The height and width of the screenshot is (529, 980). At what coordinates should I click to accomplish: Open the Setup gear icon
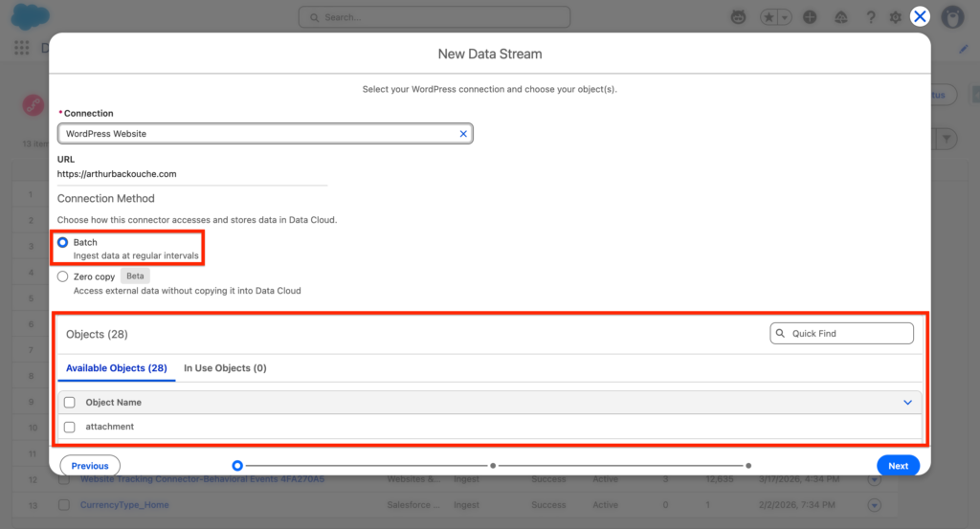[896, 17]
